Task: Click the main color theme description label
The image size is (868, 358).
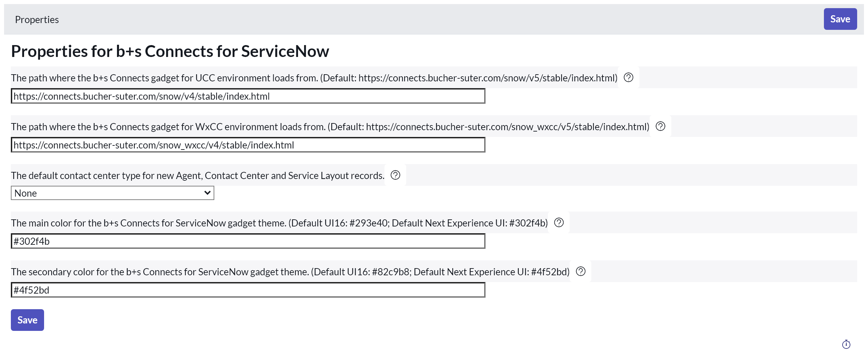Action: click(279, 223)
